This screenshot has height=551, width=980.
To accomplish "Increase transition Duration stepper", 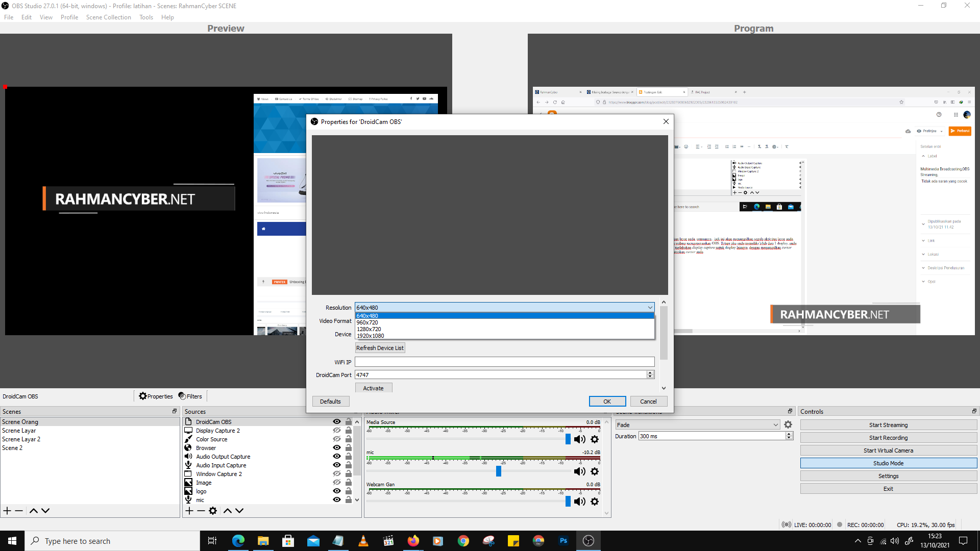I will (789, 434).
